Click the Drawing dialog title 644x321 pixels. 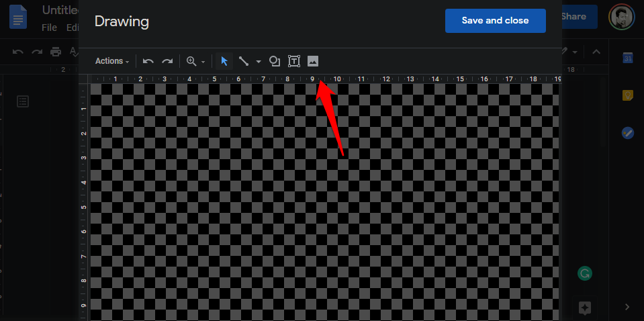pyautogui.click(x=122, y=21)
